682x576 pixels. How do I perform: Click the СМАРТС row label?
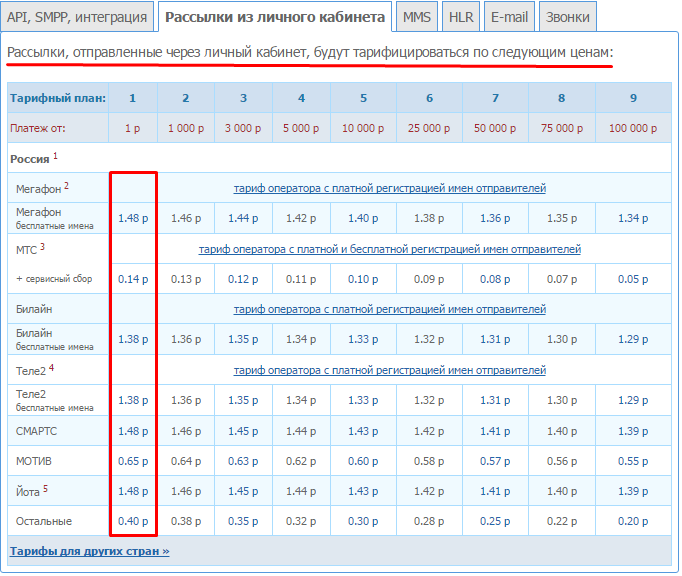tap(37, 431)
